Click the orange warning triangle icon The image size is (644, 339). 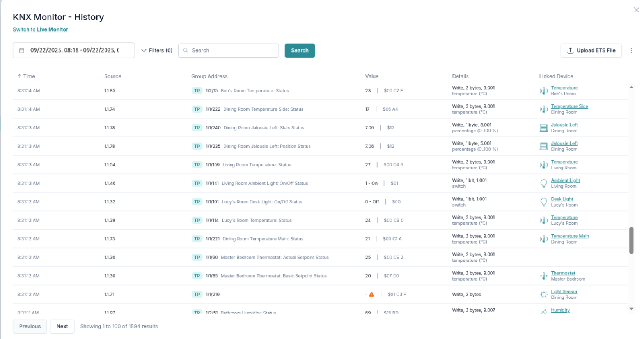371,295
